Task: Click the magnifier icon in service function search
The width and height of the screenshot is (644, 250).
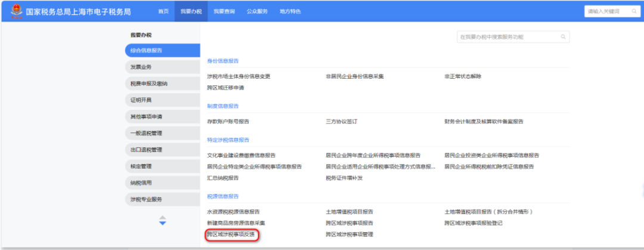Action: point(562,37)
